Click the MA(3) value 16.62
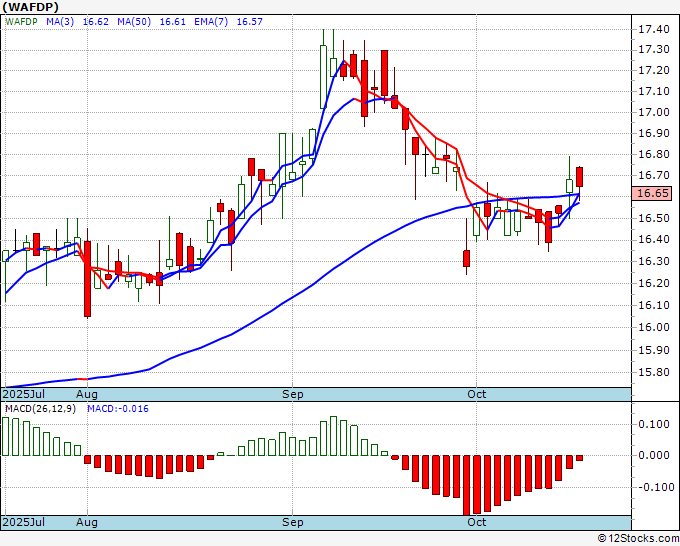Screen dimensions: 680x546 click(x=97, y=19)
